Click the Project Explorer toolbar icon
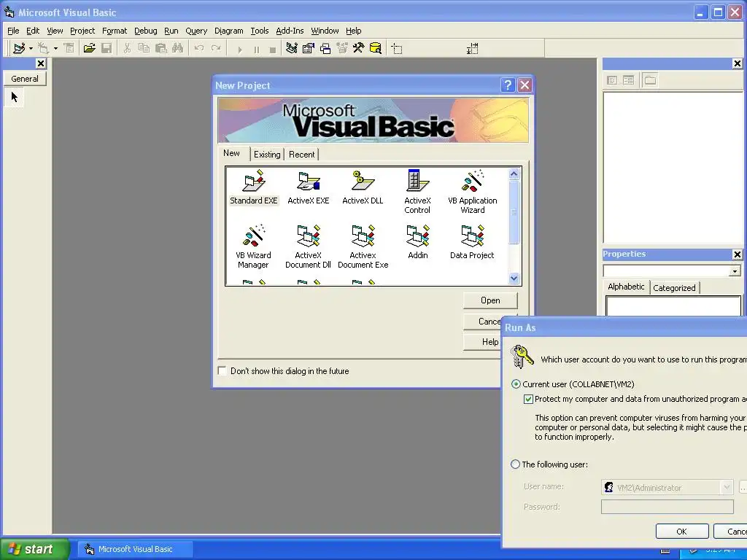The height and width of the screenshot is (560, 747). (x=292, y=49)
